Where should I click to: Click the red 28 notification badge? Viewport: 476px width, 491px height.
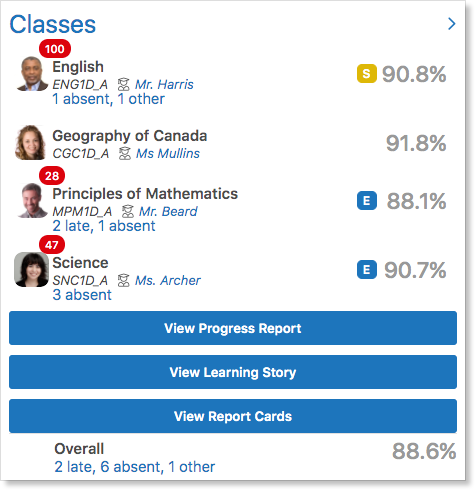52,176
